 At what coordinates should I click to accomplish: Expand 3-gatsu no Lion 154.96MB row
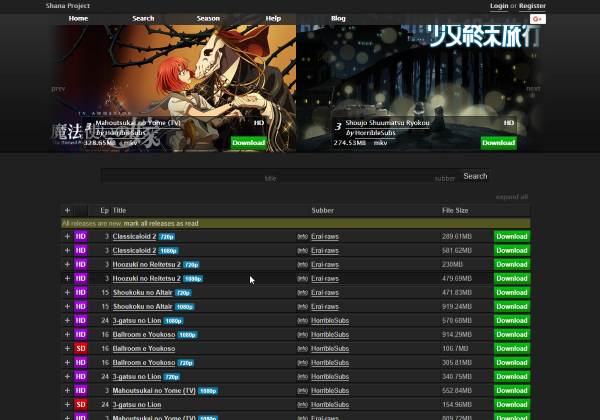[67, 405]
